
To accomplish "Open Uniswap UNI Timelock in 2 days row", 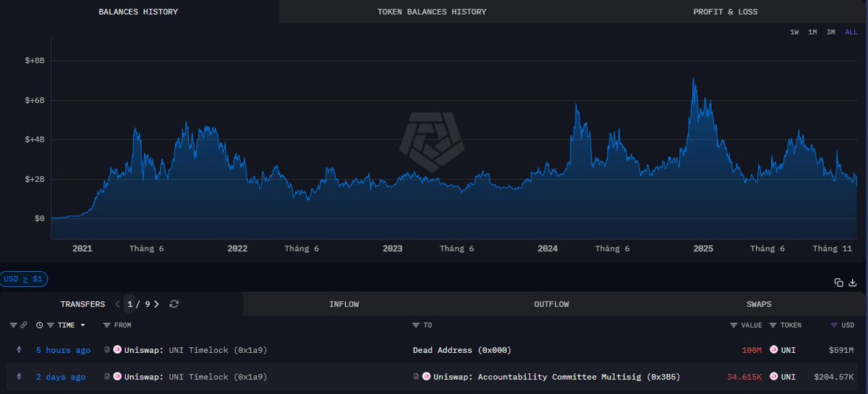I will point(195,377).
